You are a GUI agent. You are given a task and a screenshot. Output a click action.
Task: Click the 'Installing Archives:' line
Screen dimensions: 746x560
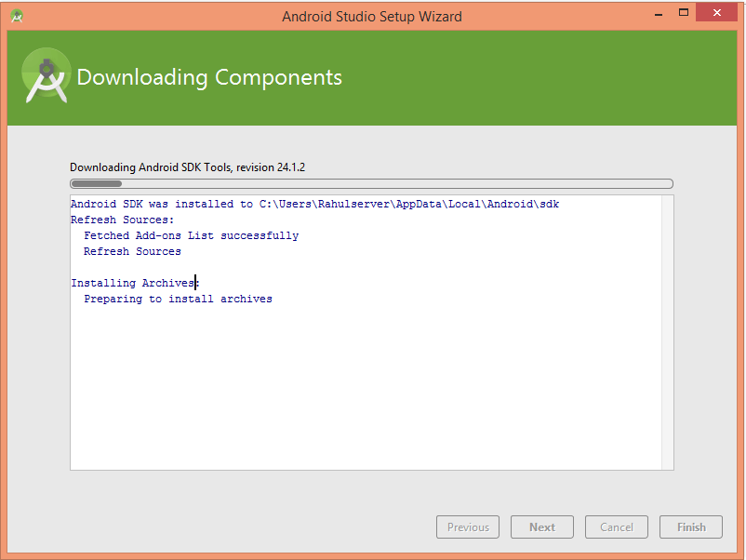(x=135, y=283)
